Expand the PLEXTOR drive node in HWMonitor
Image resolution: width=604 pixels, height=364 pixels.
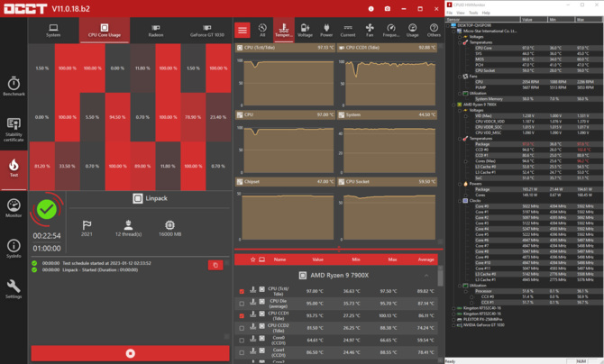coord(454,319)
